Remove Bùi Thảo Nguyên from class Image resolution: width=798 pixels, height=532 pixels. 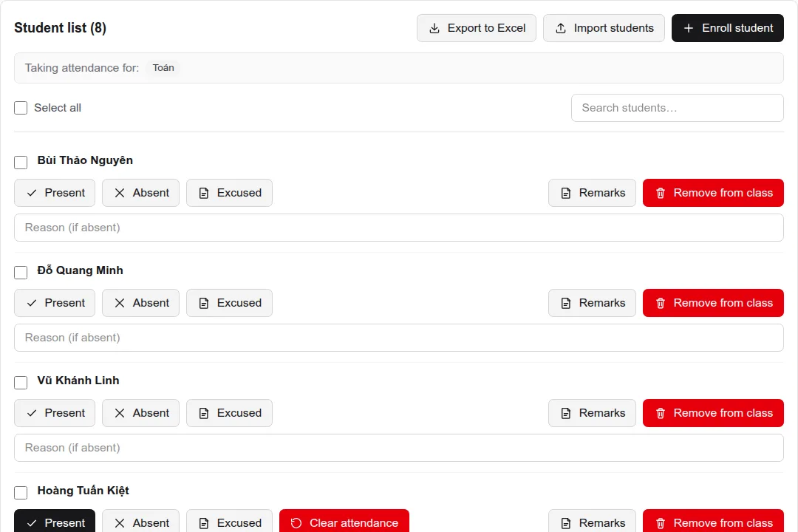pyautogui.click(x=713, y=193)
